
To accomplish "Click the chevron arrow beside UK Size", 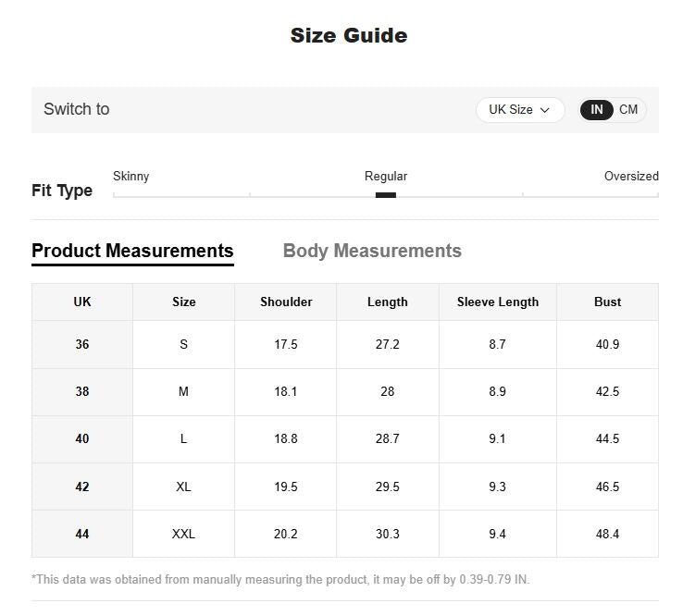I will (544, 110).
